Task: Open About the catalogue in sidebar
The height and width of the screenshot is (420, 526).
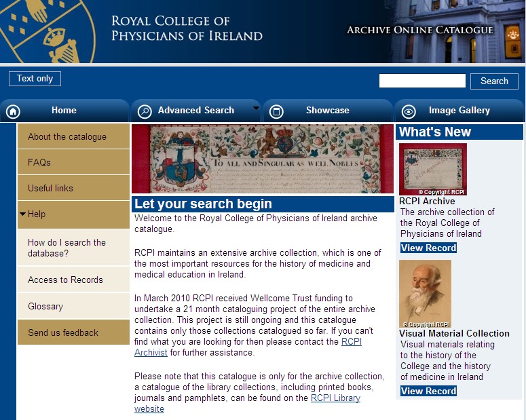Action: point(73,136)
